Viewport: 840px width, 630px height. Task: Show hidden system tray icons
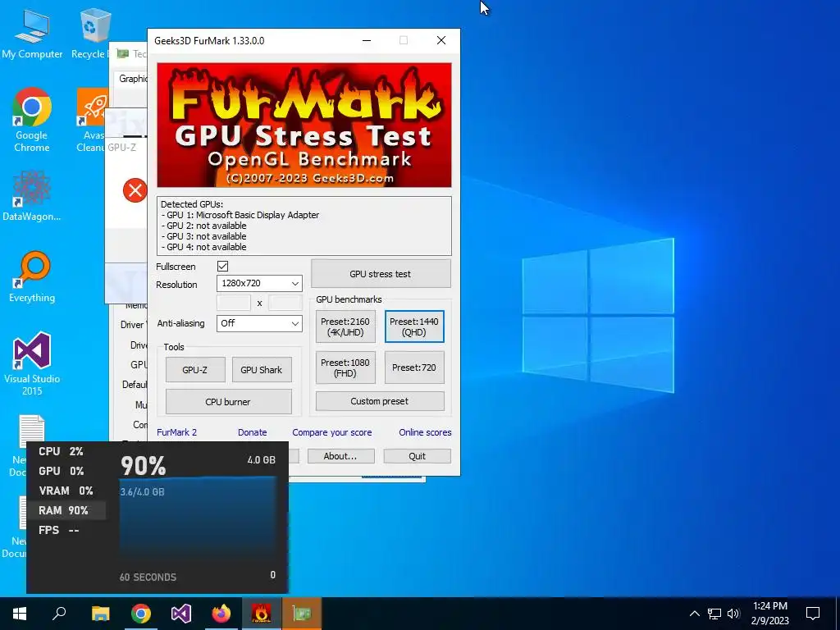[694, 614]
